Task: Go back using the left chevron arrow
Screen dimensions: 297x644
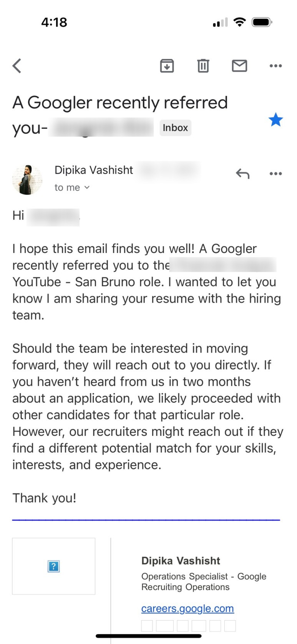Action: tap(17, 66)
